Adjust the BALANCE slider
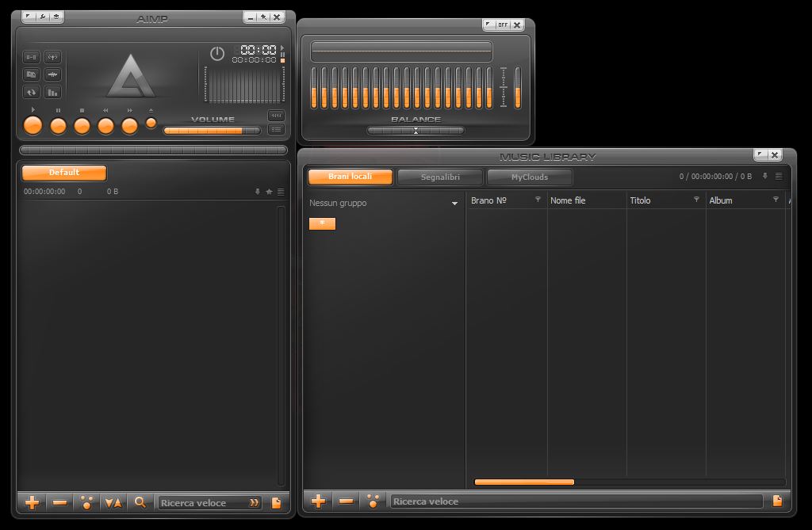 coord(416,131)
